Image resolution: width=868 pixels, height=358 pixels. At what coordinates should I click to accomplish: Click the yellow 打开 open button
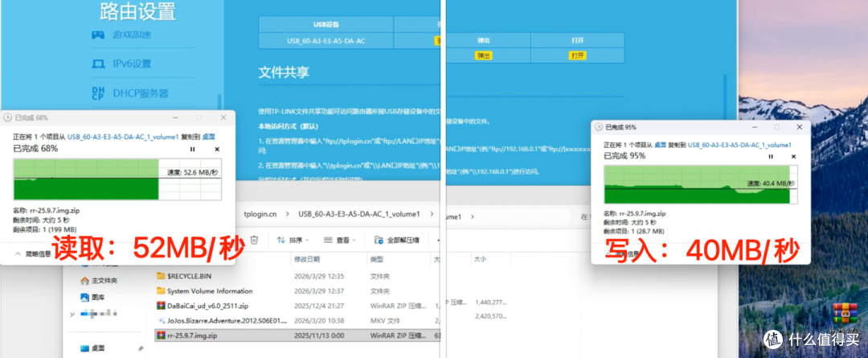(577, 56)
